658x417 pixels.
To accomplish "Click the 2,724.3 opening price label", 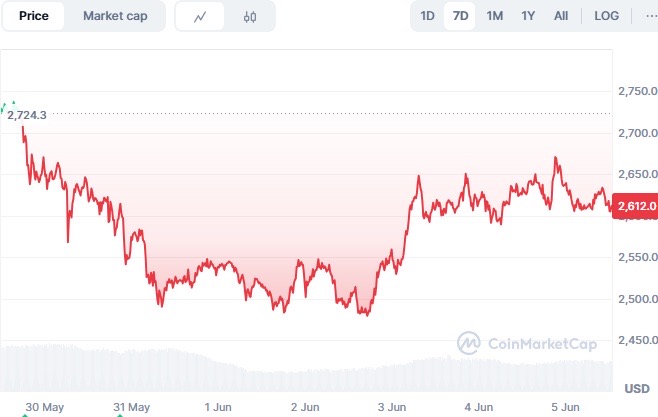I will tap(27, 115).
